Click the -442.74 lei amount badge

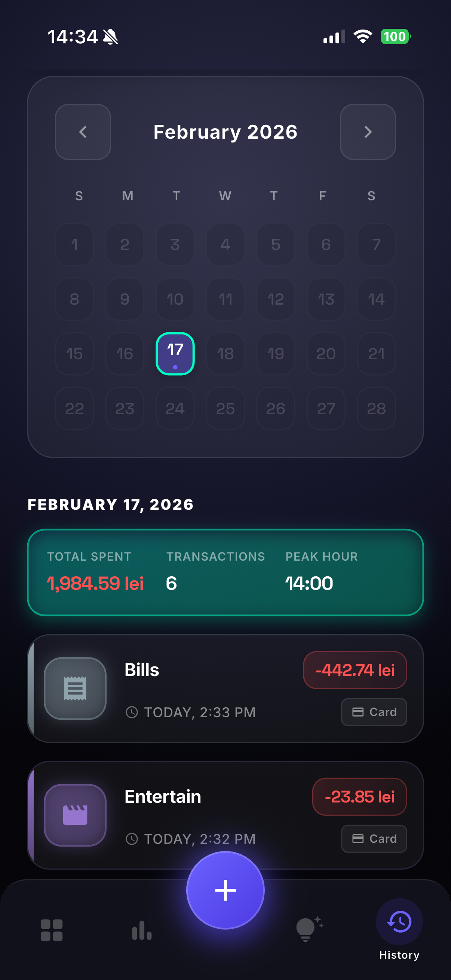pos(355,670)
